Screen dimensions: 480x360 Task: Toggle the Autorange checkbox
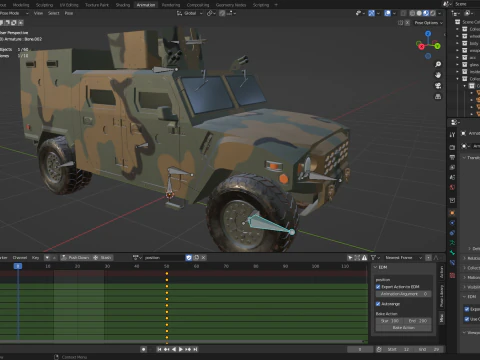(378, 304)
